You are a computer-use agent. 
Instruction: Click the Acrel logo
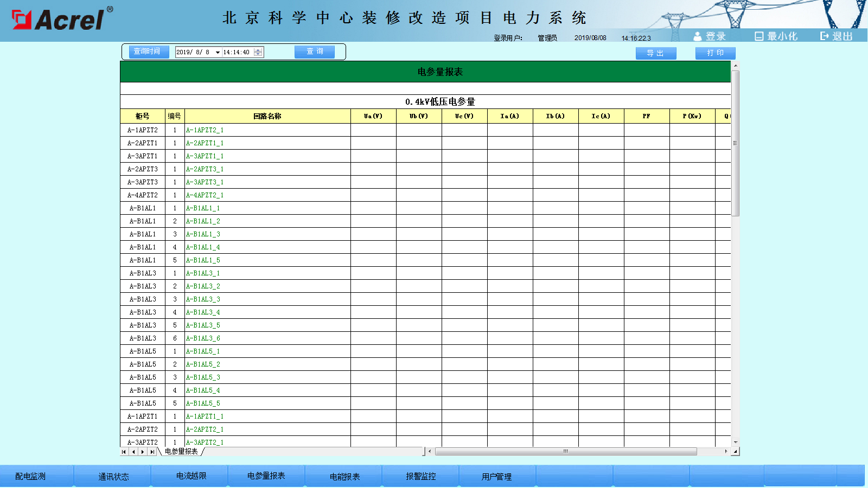coord(62,20)
